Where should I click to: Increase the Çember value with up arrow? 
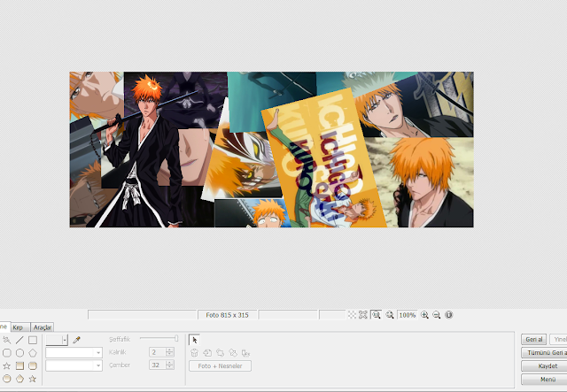[169, 363]
